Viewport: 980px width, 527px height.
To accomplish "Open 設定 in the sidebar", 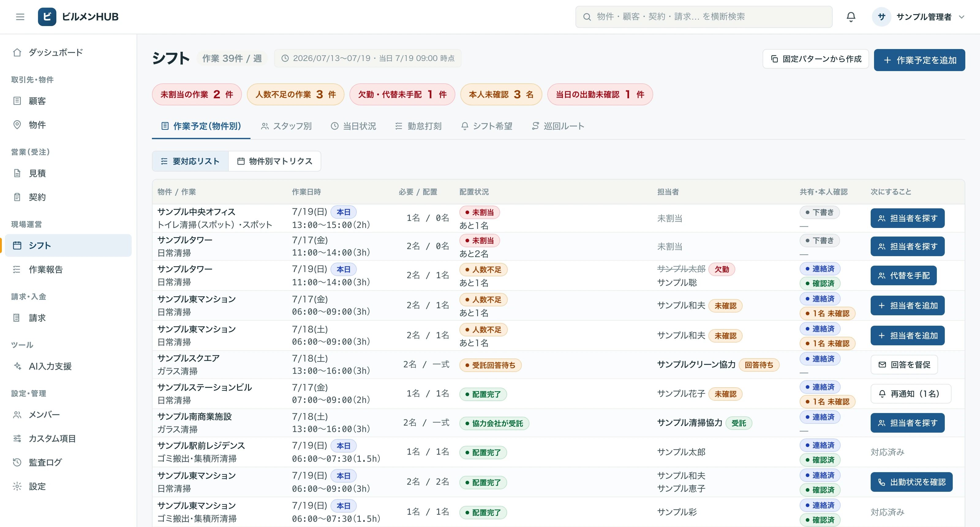I will point(69,486).
